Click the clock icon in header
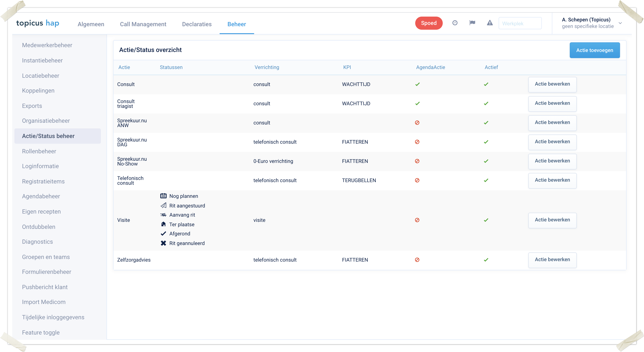Screen dimensions: 644x352 (x=455, y=23)
